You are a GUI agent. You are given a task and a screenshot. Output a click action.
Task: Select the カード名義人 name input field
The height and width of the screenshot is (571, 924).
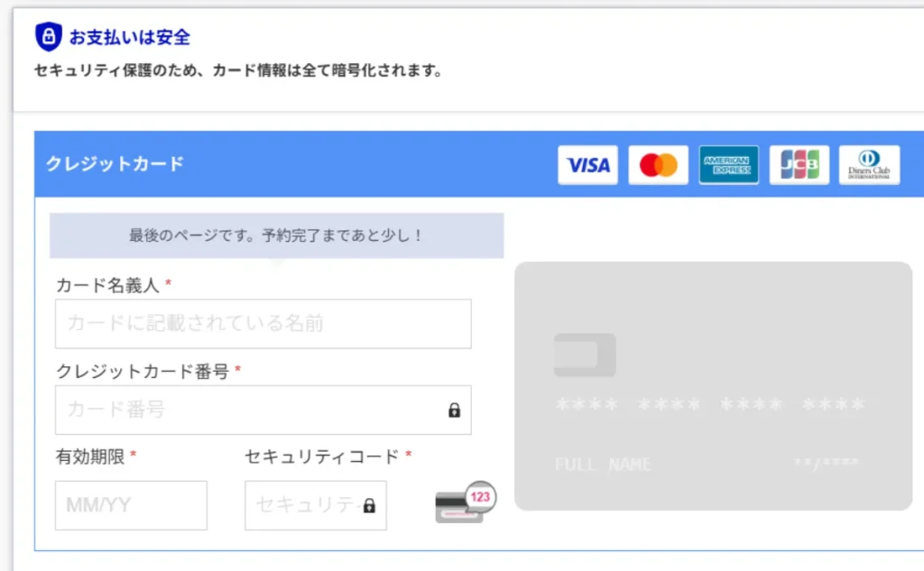tap(263, 323)
